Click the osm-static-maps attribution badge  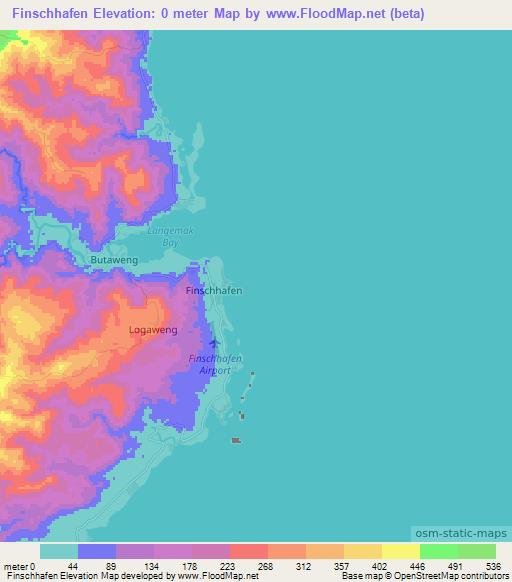point(461,533)
